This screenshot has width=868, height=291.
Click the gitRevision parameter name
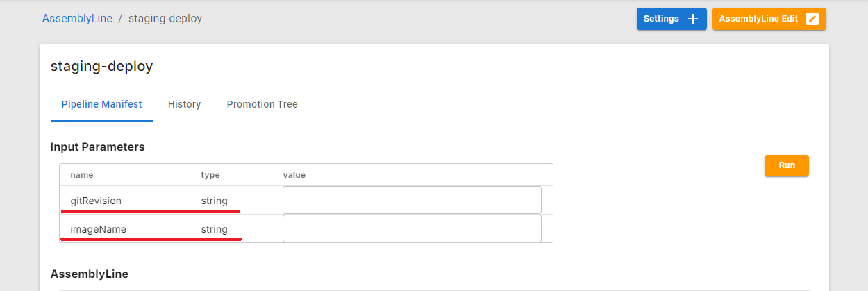[x=96, y=201]
